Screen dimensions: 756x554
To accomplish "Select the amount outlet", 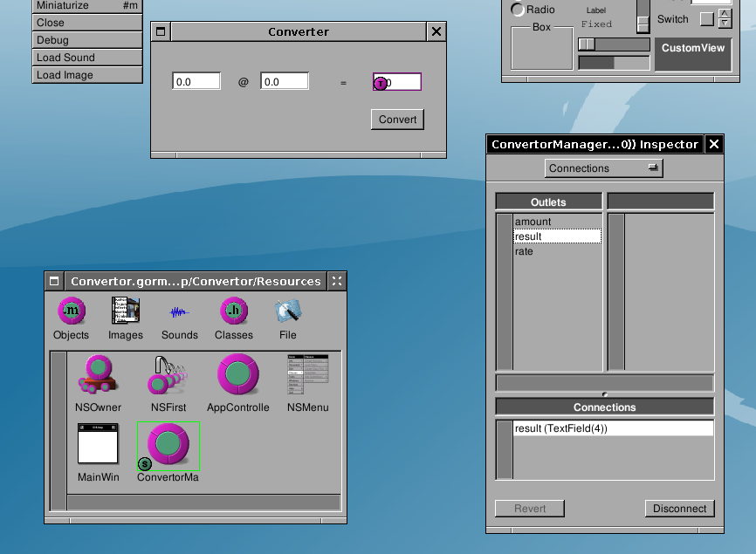I will pyautogui.click(x=533, y=222).
